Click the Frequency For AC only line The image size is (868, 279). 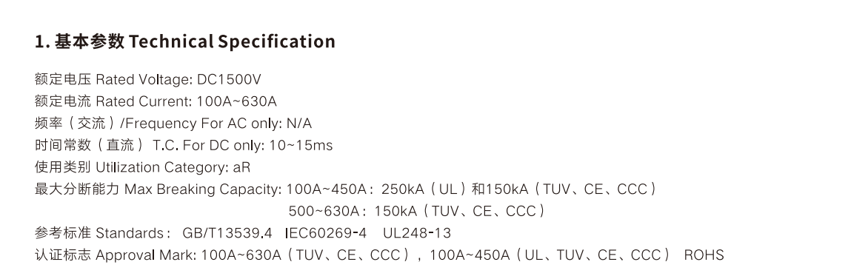point(173,124)
